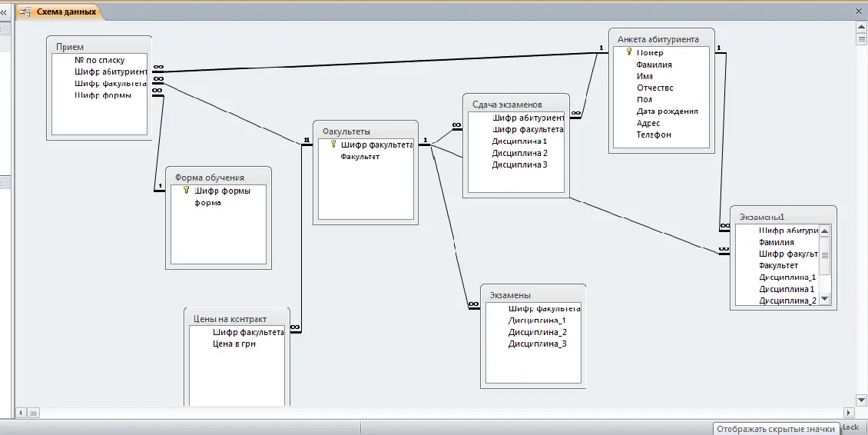Click the Форма обучения table title
This screenshot has width=868, height=435.
click(209, 178)
